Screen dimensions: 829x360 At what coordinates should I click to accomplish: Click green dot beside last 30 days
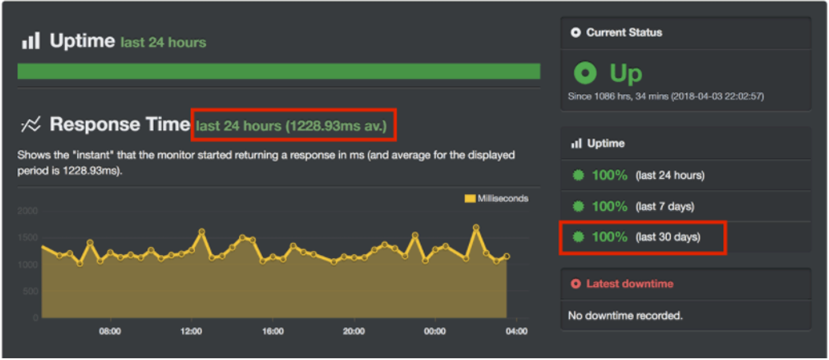[578, 237]
